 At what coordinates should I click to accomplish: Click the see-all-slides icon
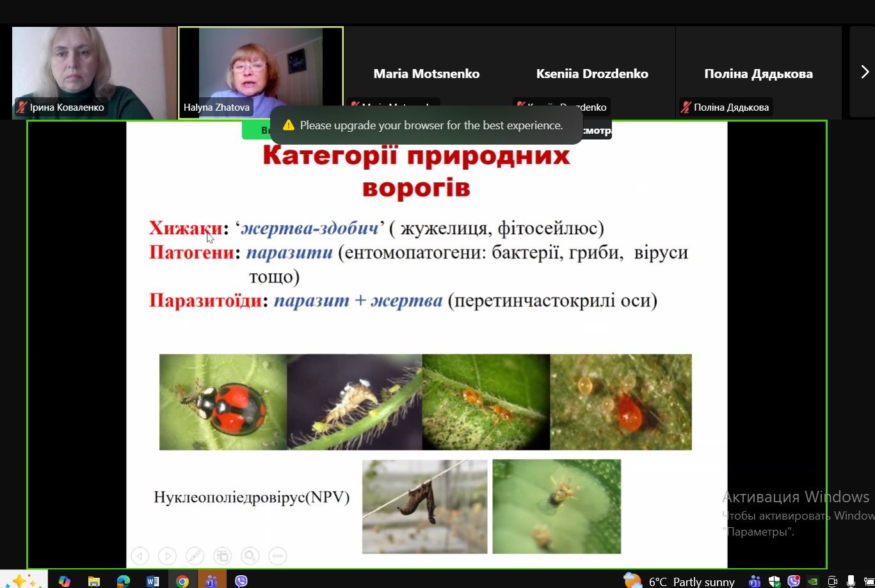pyautogui.click(x=222, y=556)
